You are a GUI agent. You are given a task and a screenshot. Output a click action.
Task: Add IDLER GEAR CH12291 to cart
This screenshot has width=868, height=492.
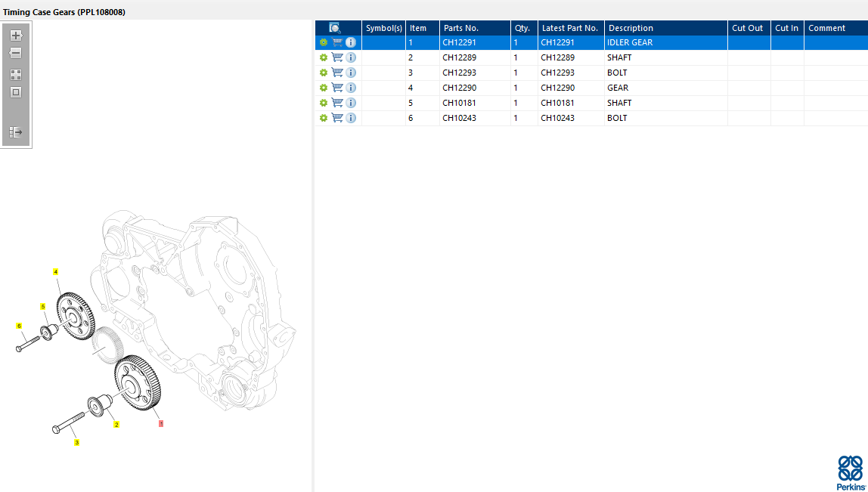coord(337,42)
